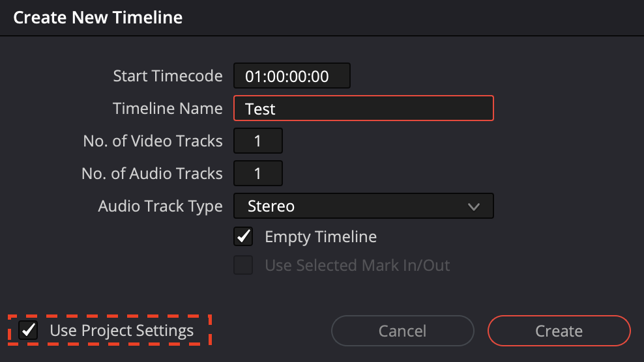The width and height of the screenshot is (644, 362).
Task: Click the Timeline Name label
Action: 168,109
